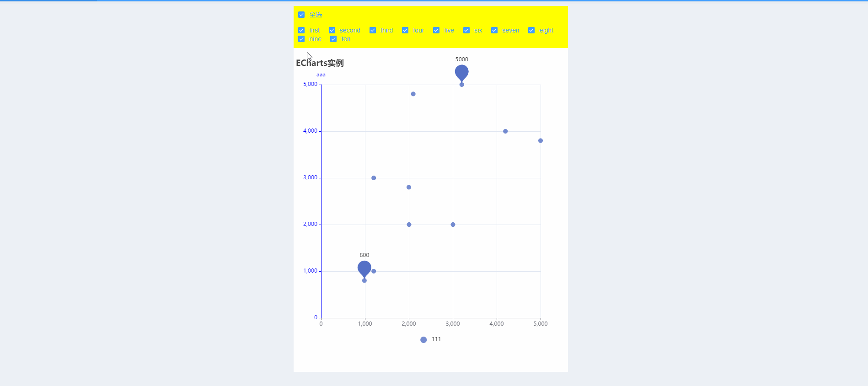This screenshot has width=868, height=386.
Task: Click the 2,000 x-axis label
Action: pyautogui.click(x=409, y=324)
